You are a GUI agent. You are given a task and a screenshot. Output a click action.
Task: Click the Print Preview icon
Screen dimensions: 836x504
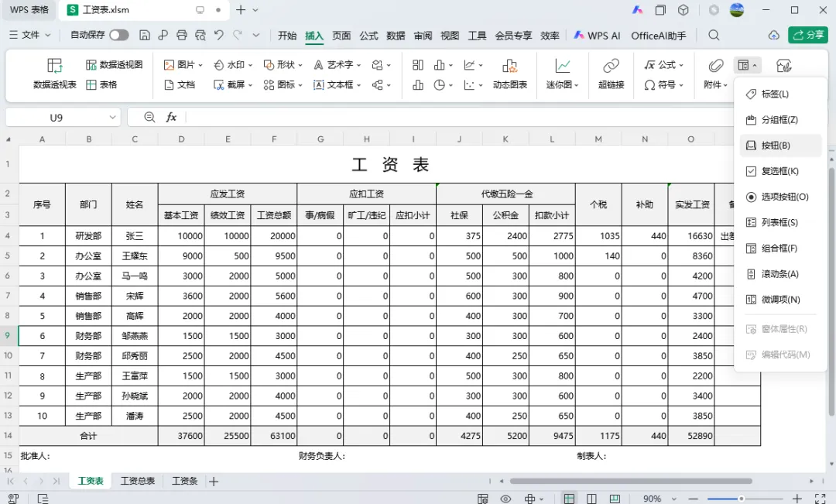coord(200,35)
